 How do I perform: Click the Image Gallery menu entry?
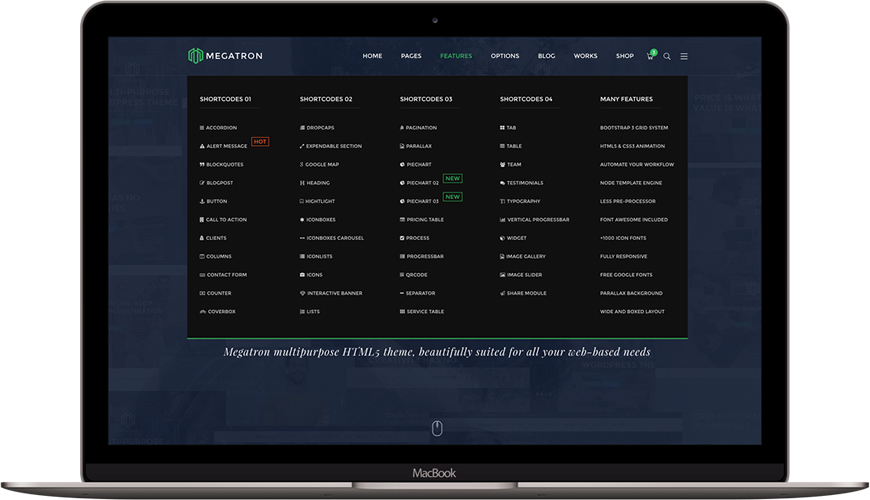pyautogui.click(x=526, y=256)
